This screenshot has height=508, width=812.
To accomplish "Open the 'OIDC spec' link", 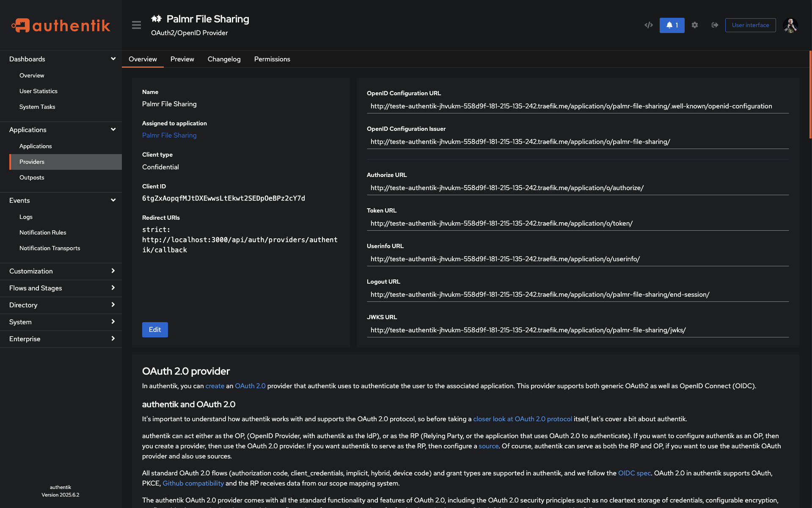I will pos(634,473).
